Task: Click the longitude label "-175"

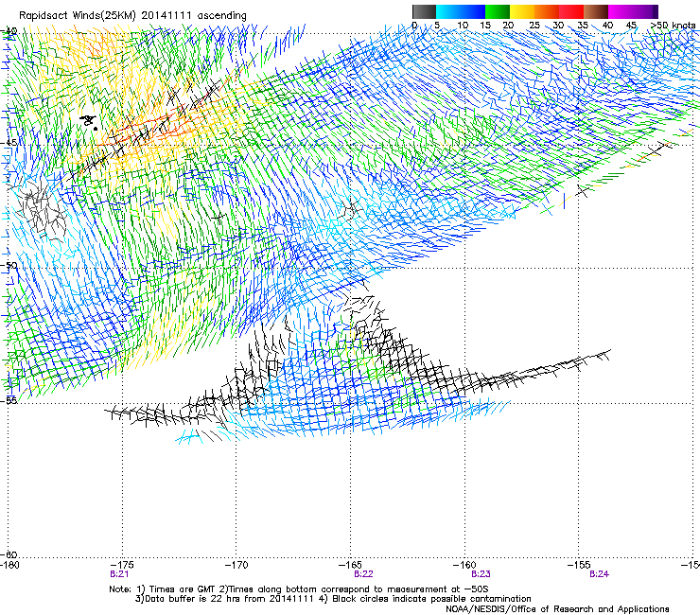Action: click(x=122, y=565)
